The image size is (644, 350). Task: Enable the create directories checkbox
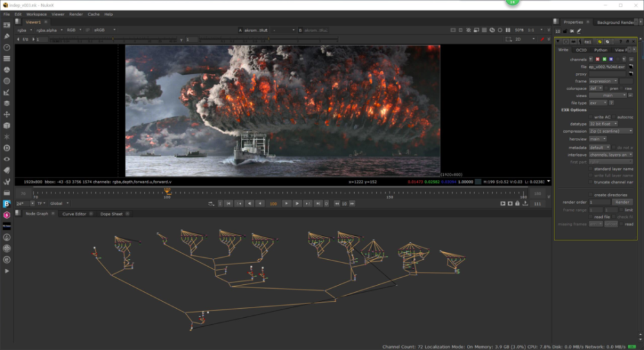pos(591,194)
